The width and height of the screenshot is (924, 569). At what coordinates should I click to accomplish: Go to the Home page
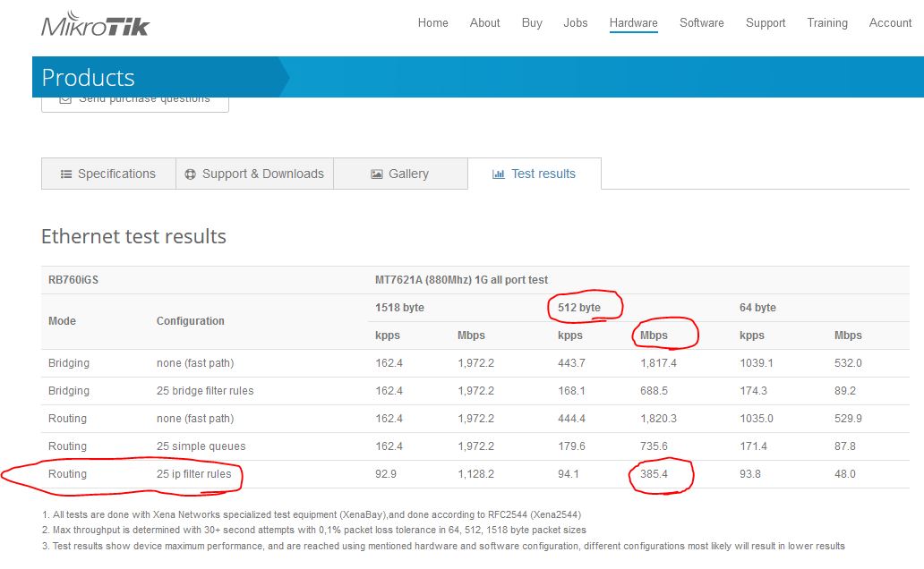[x=432, y=22]
